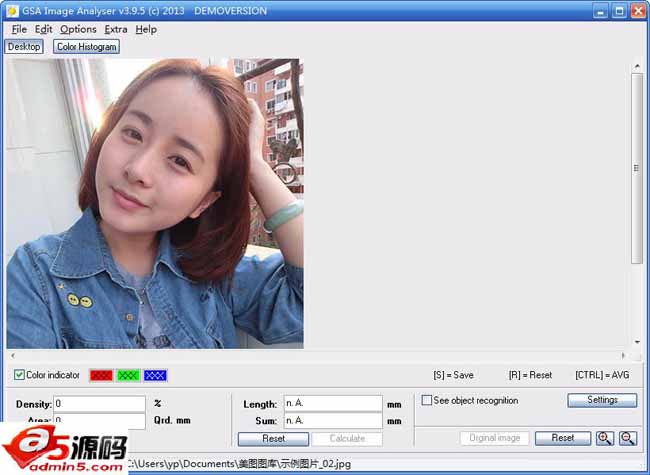Viewport: 650px width, 475px height.
Task: Switch to the Desktop view button
Action: pyautogui.click(x=24, y=46)
